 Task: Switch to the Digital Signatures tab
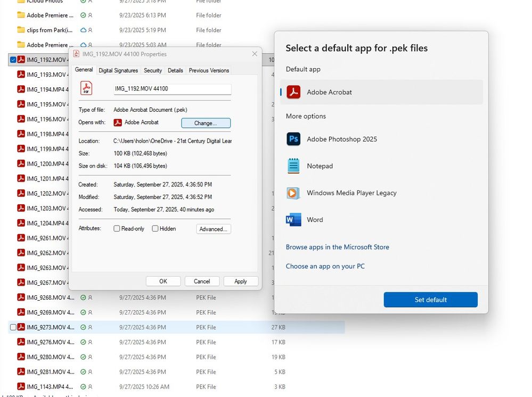[x=118, y=70]
